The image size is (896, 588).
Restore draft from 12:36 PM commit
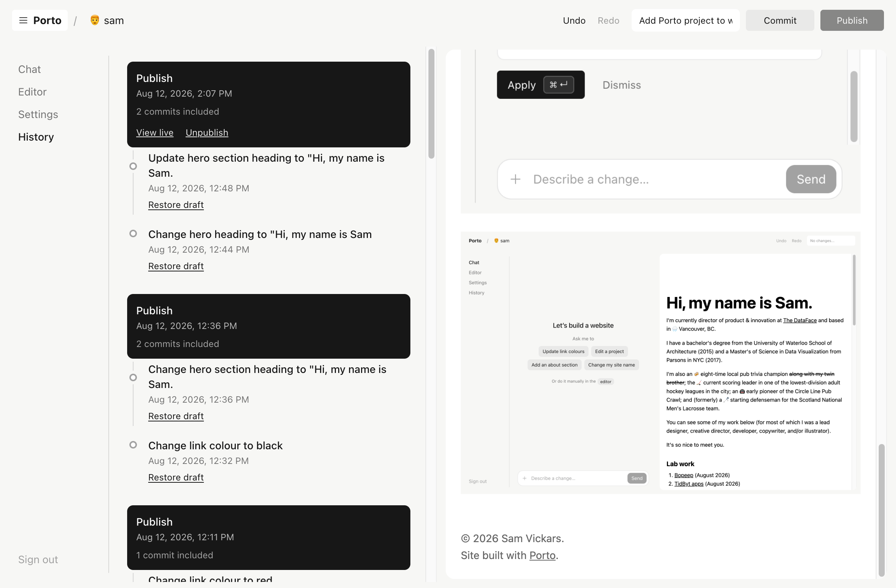click(x=176, y=416)
